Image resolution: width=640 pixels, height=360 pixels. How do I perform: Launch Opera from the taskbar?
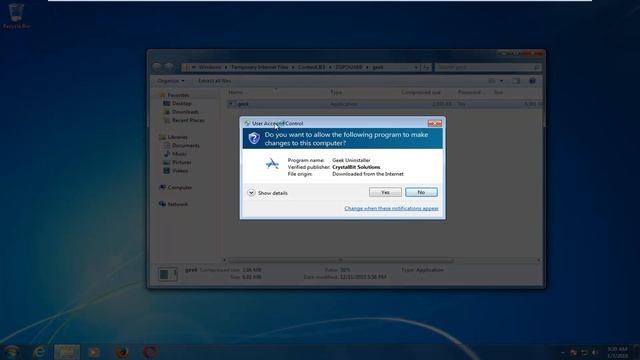tap(150, 352)
